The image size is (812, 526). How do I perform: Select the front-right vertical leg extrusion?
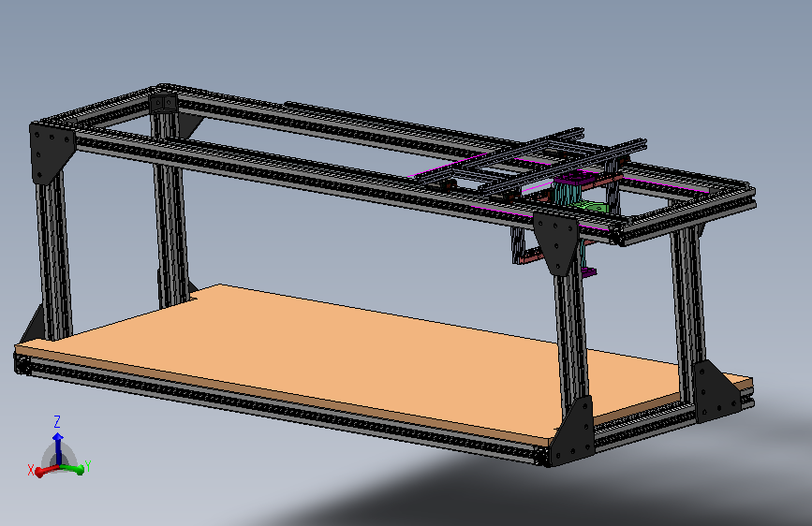571,337
